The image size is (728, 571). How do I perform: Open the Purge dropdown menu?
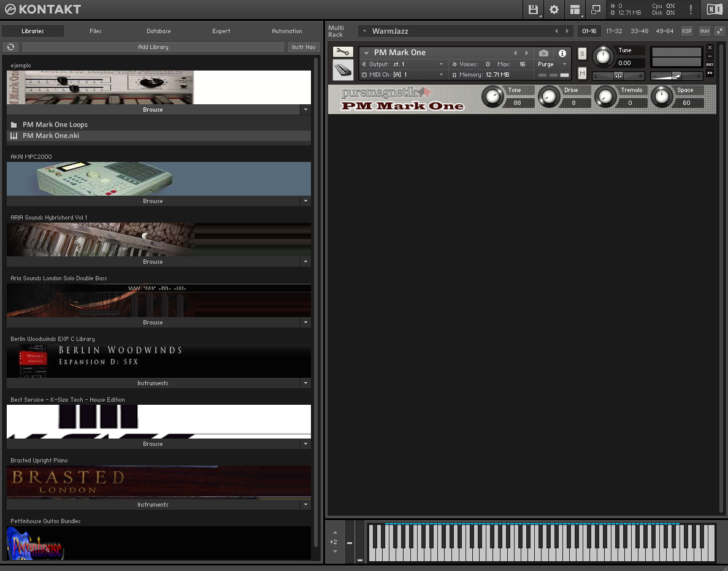565,64
